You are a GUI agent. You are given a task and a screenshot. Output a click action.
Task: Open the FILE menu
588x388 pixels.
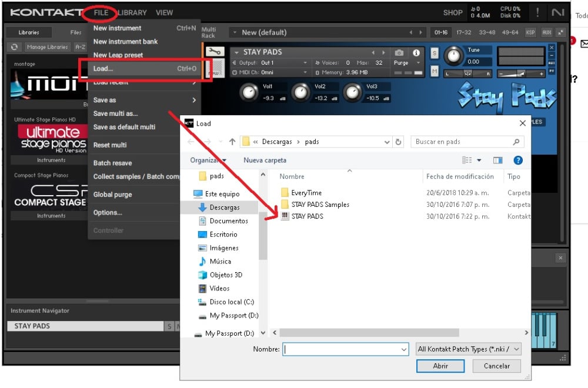point(101,13)
